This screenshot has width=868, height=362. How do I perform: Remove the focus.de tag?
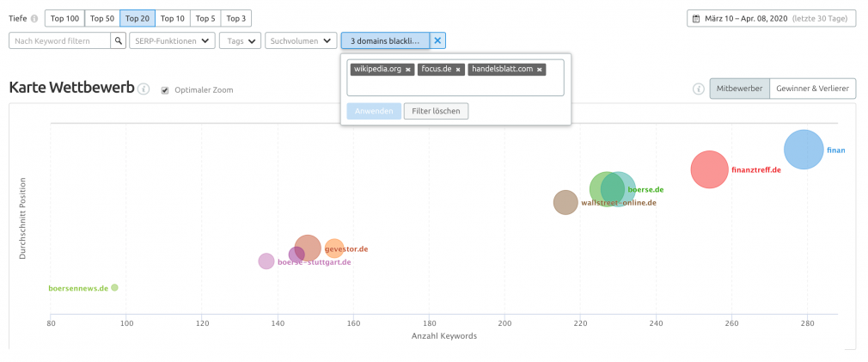tap(458, 70)
